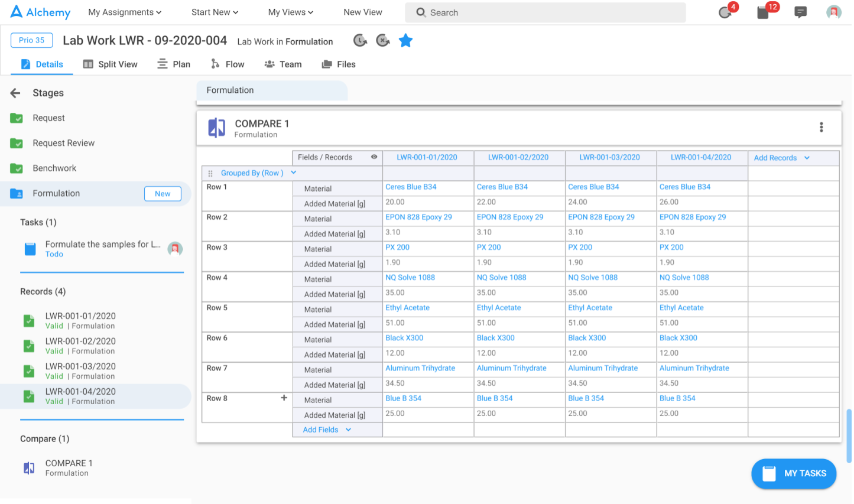Open the PX 200 link for LWR-001-03/2020
This screenshot has width=854, height=504.
tap(580, 247)
